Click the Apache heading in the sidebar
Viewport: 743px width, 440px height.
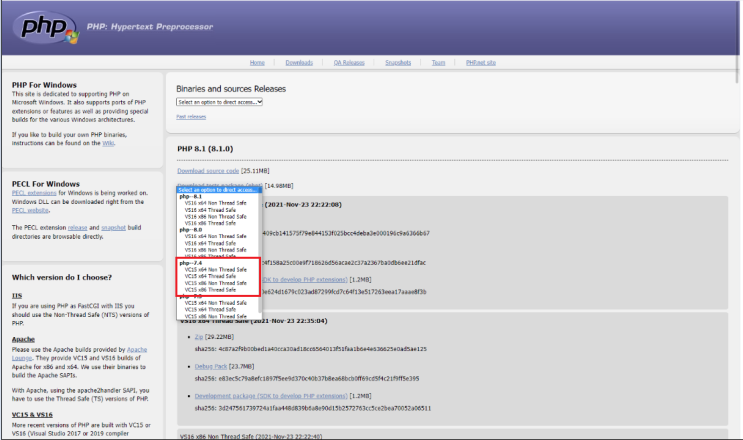[23, 339]
